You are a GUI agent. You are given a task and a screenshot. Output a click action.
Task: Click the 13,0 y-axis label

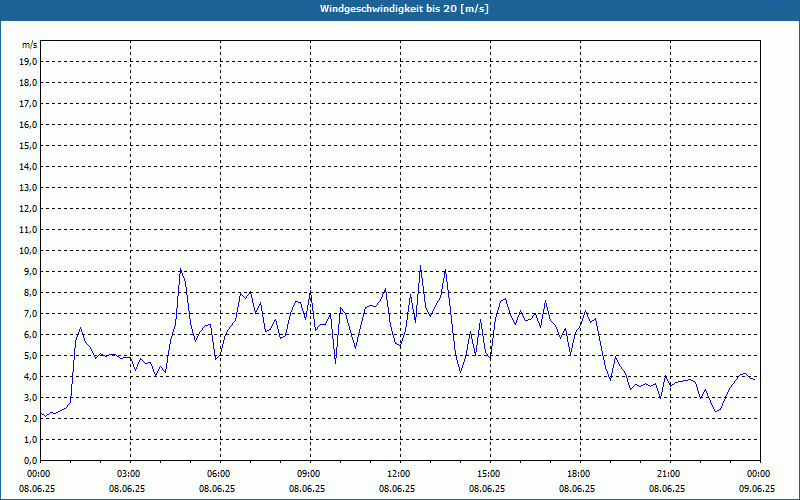click(29, 188)
